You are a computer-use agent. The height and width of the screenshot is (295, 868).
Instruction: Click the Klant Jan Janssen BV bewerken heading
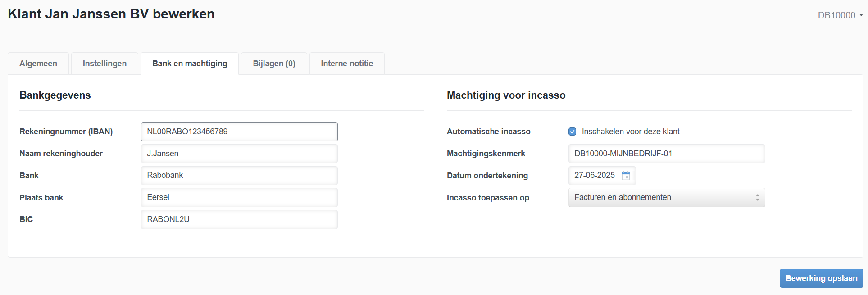tap(111, 14)
